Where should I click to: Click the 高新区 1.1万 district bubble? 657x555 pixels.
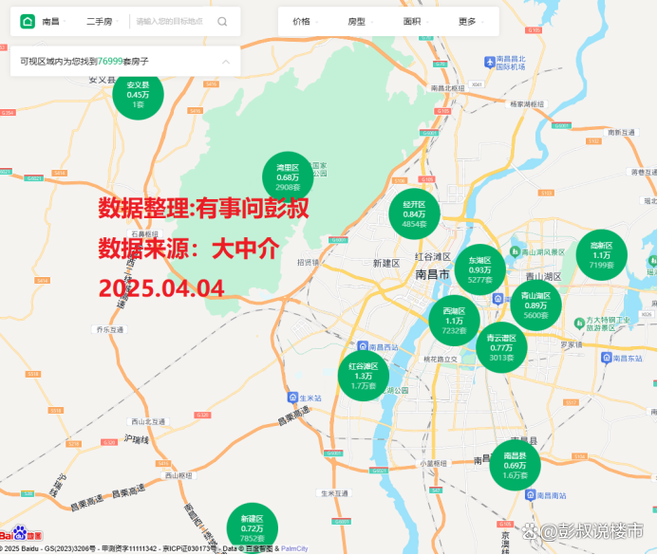coord(602,255)
